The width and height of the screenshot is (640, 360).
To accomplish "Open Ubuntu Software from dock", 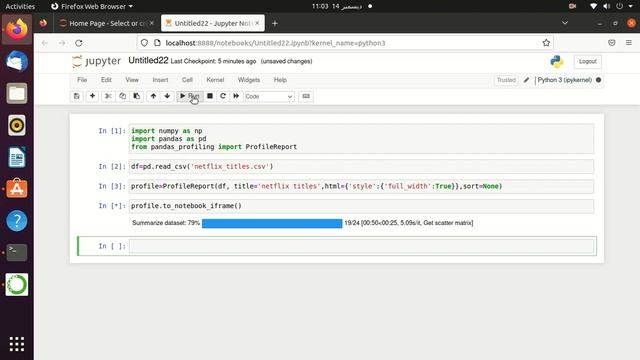I will [17, 189].
